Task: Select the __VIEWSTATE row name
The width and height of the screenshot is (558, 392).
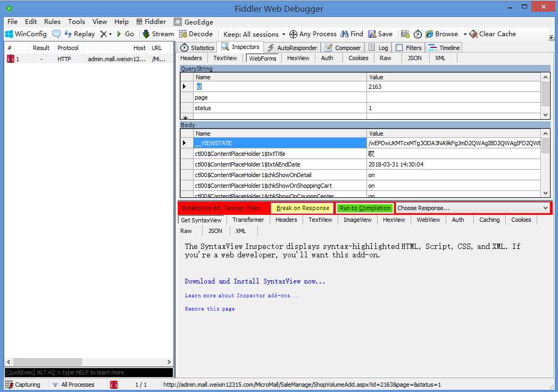Action: (x=280, y=143)
